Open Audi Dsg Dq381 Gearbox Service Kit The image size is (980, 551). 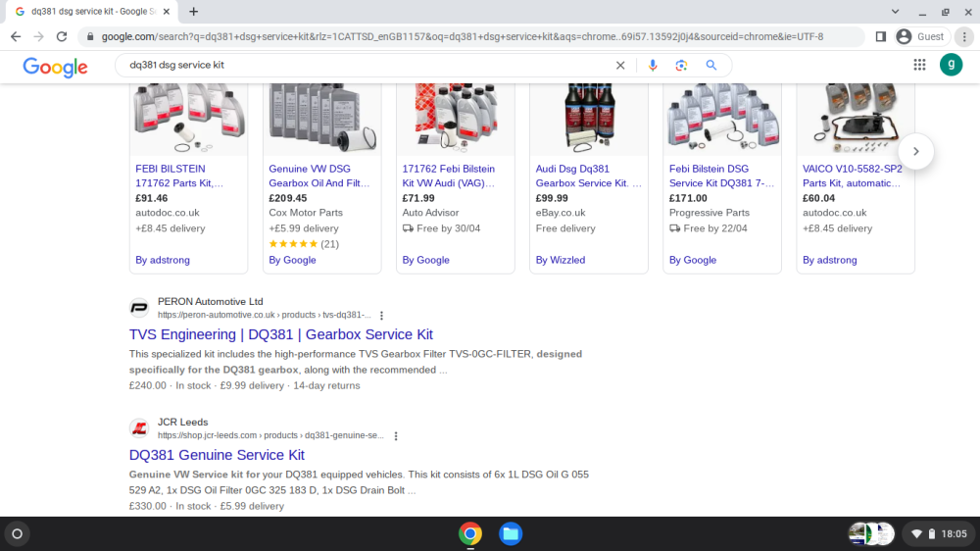tap(588, 175)
